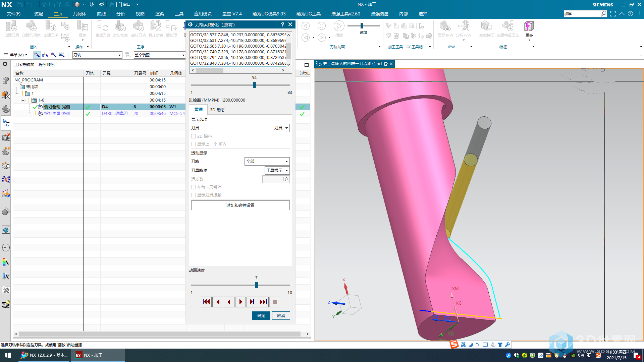Select operation 侧刃驱动-光侧 in navigator
644x362 pixels.
[x=57, y=107]
